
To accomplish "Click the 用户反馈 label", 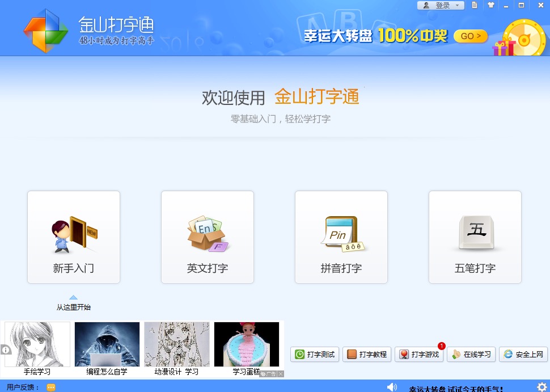I will [23, 387].
